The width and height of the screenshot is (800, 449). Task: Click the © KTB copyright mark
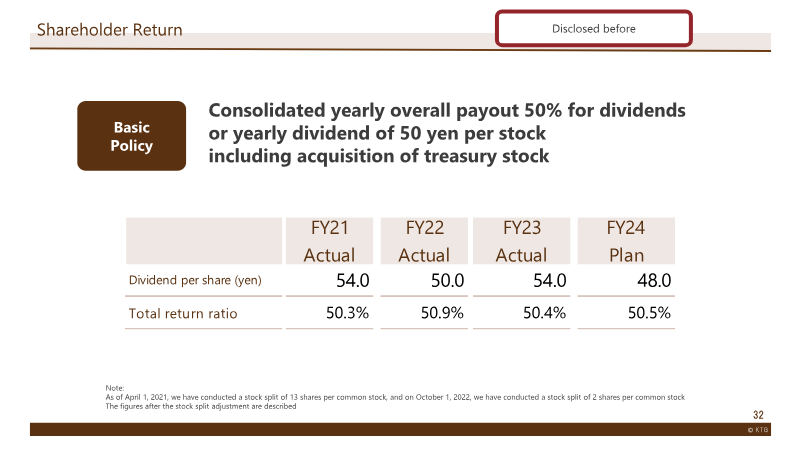758,430
